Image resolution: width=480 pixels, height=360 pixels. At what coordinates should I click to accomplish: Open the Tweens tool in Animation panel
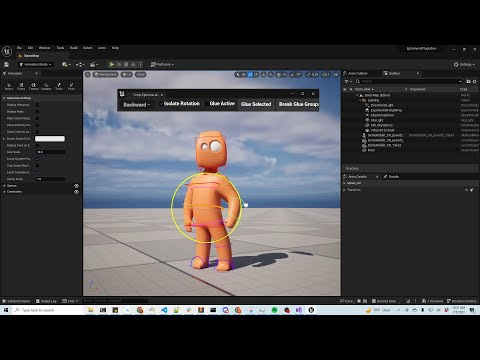[34, 86]
